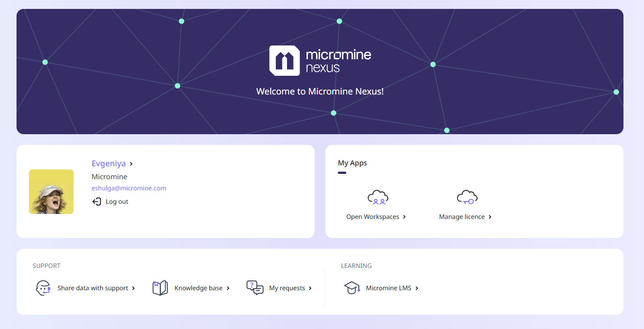The height and width of the screenshot is (329, 644).
Task: Click the Micromine LMS graduation cap icon
Action: point(352,288)
